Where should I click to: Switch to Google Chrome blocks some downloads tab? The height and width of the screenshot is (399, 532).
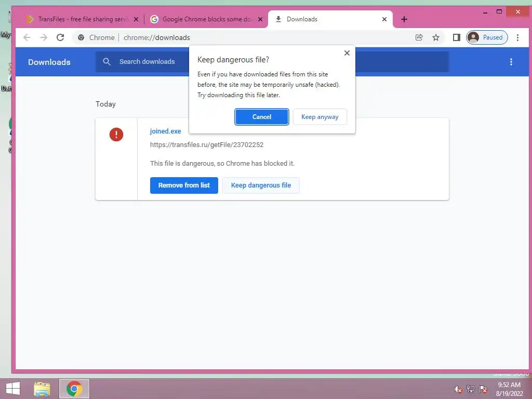coord(206,19)
